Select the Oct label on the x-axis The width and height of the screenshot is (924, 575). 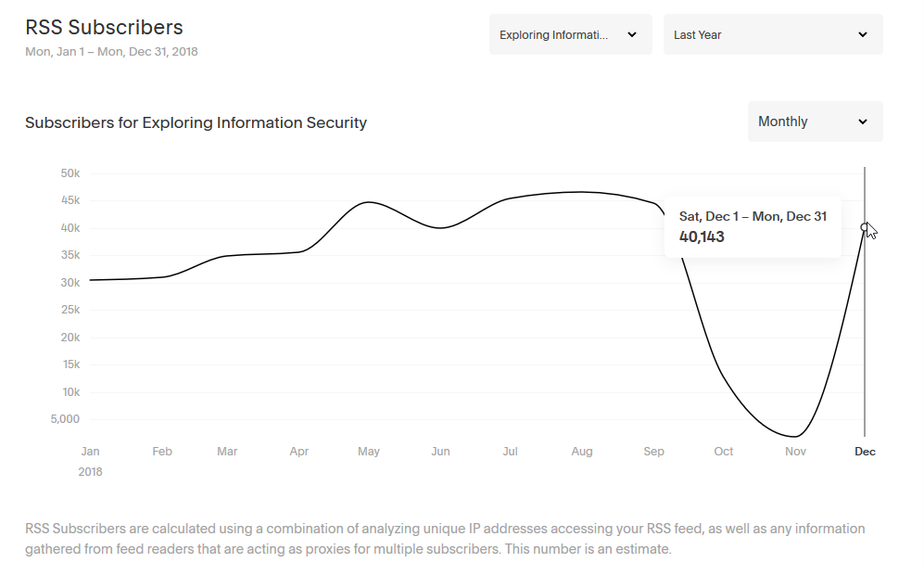coord(724,451)
